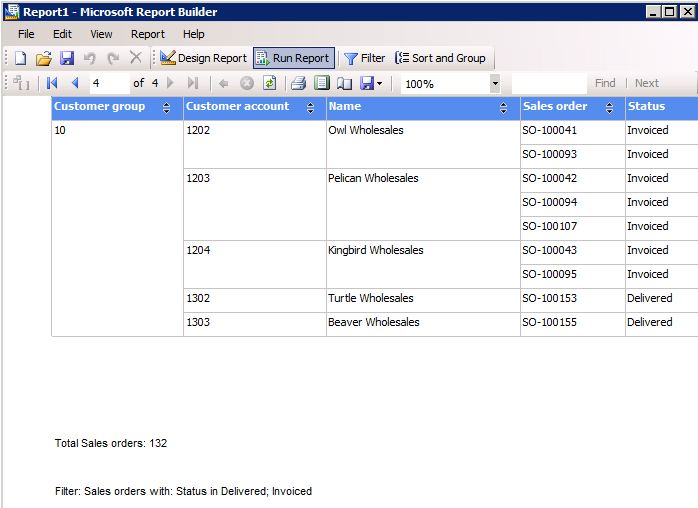Open a report with folder icon
Viewport: 698px width, 508px height.
[44, 58]
